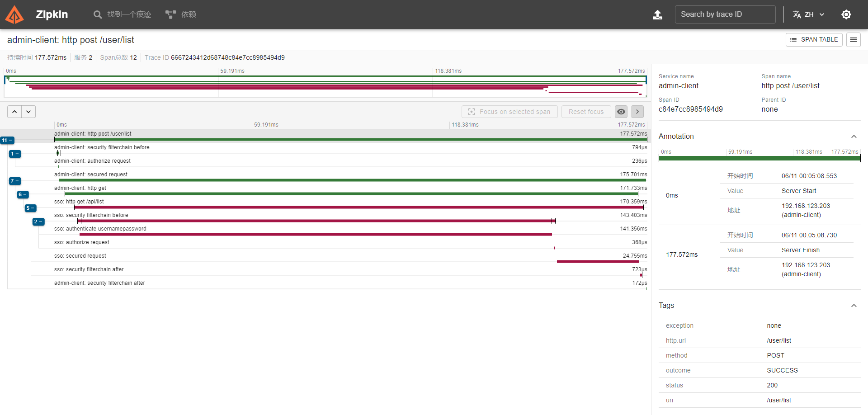Image resolution: width=868 pixels, height=415 pixels.
Task: Collapse the span node labeled 1
Action: pyautogui.click(x=15, y=154)
